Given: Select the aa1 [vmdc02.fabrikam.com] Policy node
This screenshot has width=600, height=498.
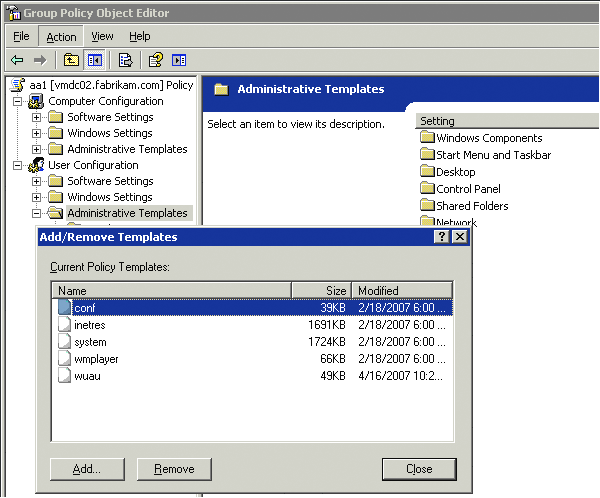Looking at the screenshot, I should pos(111,85).
